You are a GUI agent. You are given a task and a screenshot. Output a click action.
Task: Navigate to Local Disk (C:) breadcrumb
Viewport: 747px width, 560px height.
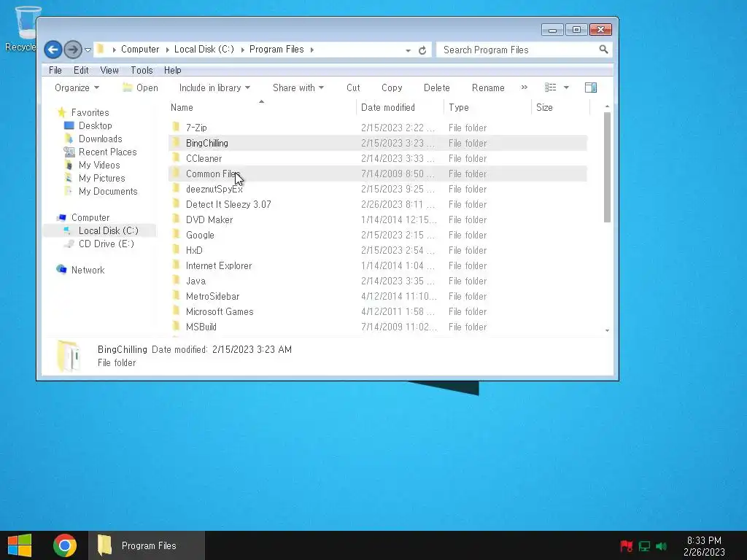click(204, 50)
